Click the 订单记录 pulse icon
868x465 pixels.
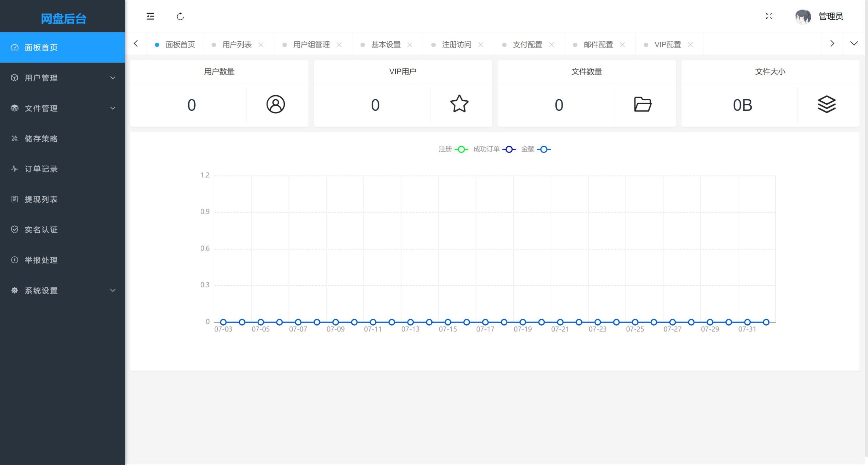[x=14, y=168]
